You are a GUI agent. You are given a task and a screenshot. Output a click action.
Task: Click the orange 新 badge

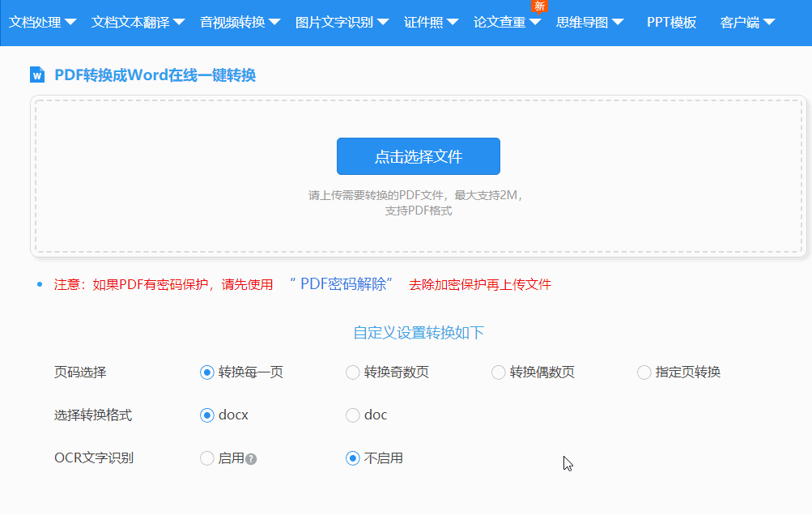tap(540, 6)
